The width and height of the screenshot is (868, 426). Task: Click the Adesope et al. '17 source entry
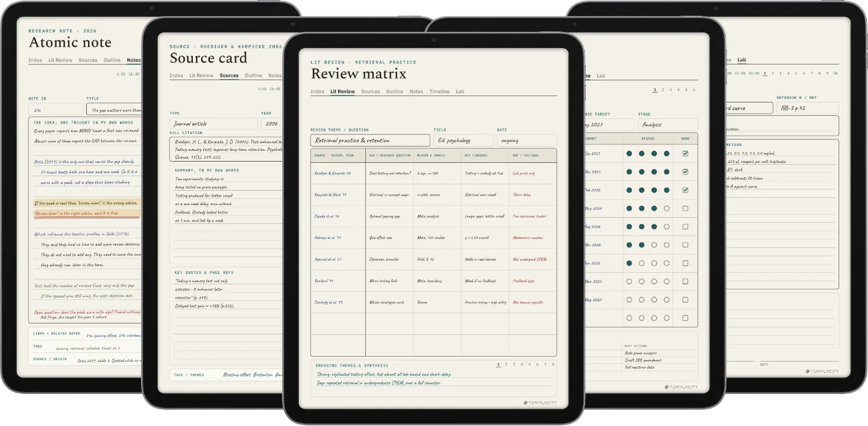tap(338, 238)
